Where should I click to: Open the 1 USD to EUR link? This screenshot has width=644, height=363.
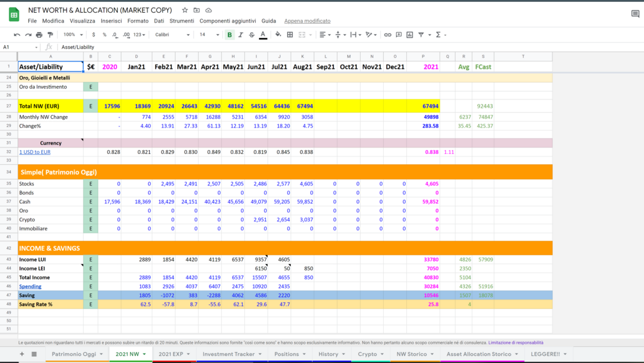tap(35, 152)
